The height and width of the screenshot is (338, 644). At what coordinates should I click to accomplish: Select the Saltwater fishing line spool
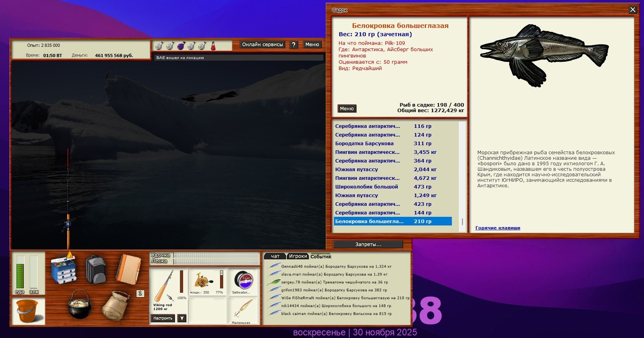[x=244, y=282]
